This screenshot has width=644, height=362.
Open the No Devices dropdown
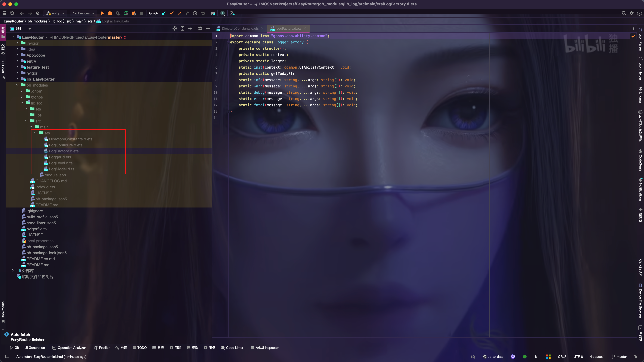(x=83, y=13)
